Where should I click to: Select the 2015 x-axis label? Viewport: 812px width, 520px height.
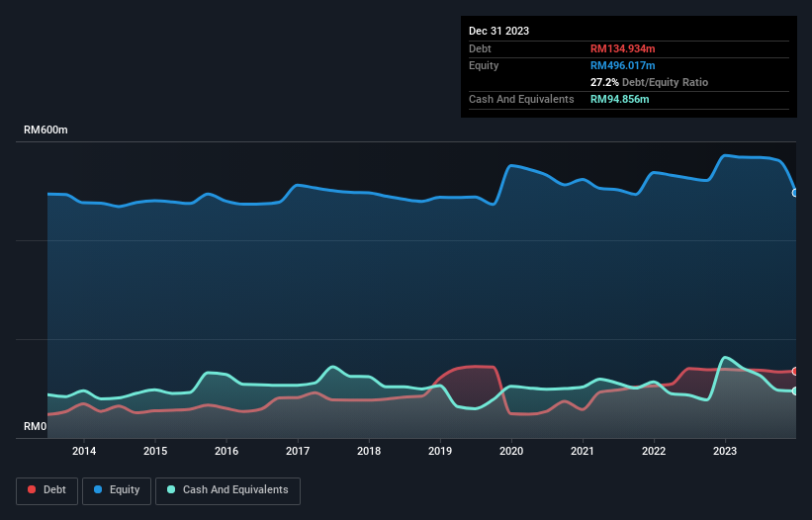tap(155, 451)
